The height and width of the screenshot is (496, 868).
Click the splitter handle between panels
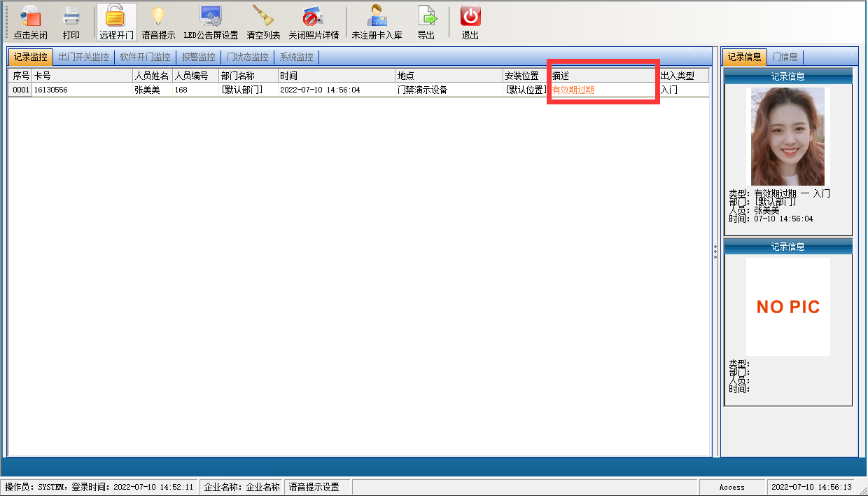tap(715, 252)
